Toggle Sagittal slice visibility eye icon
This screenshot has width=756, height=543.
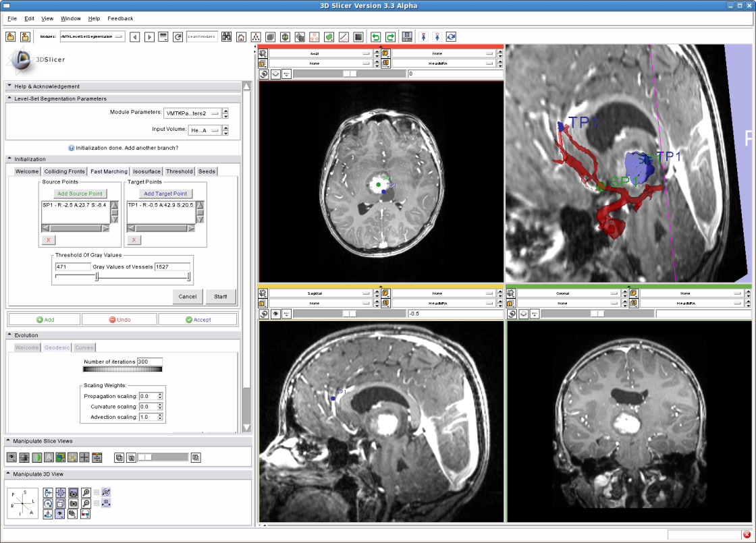click(275, 314)
